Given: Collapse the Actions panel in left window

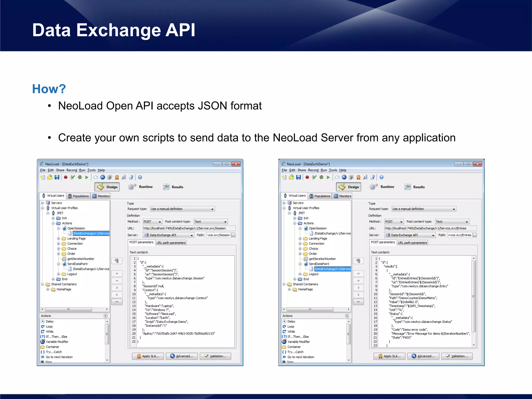Looking at the screenshot, I should pos(105,316).
